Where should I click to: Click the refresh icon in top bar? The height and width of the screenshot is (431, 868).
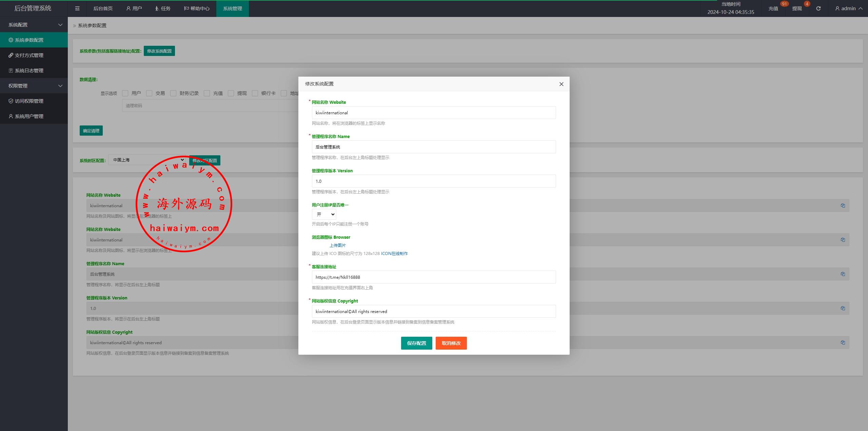[x=818, y=8]
